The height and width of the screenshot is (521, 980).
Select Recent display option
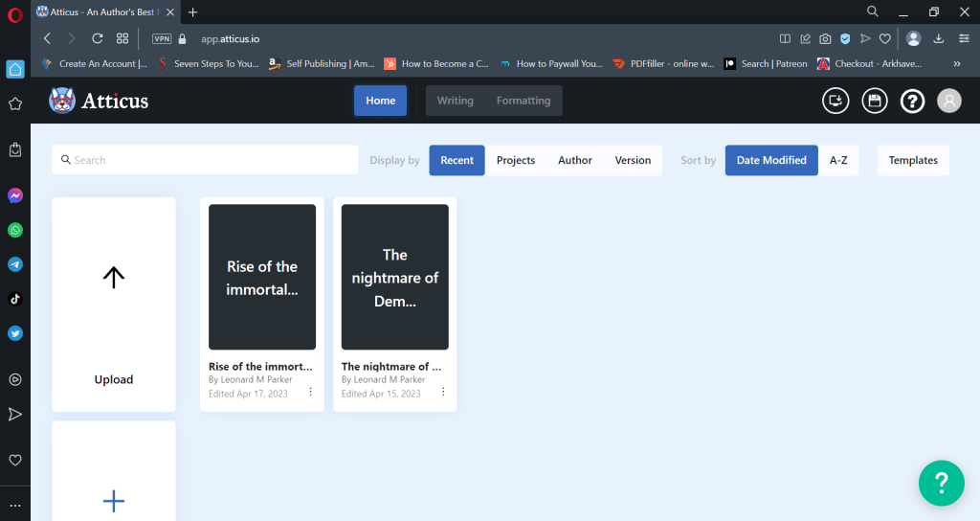457,160
